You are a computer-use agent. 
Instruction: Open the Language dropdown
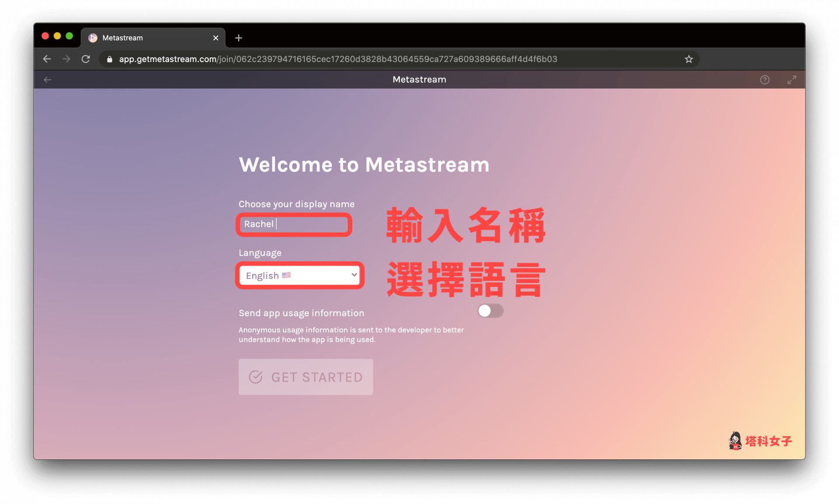[300, 275]
